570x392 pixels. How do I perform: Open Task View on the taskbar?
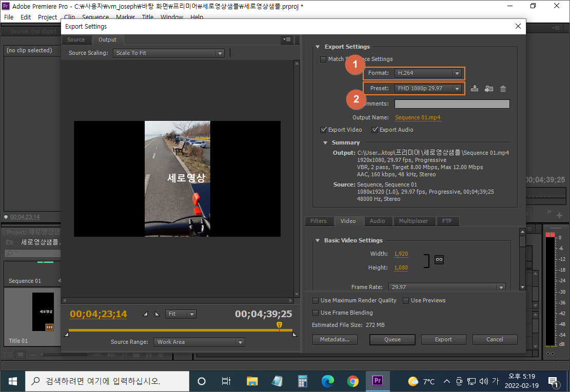point(226,381)
